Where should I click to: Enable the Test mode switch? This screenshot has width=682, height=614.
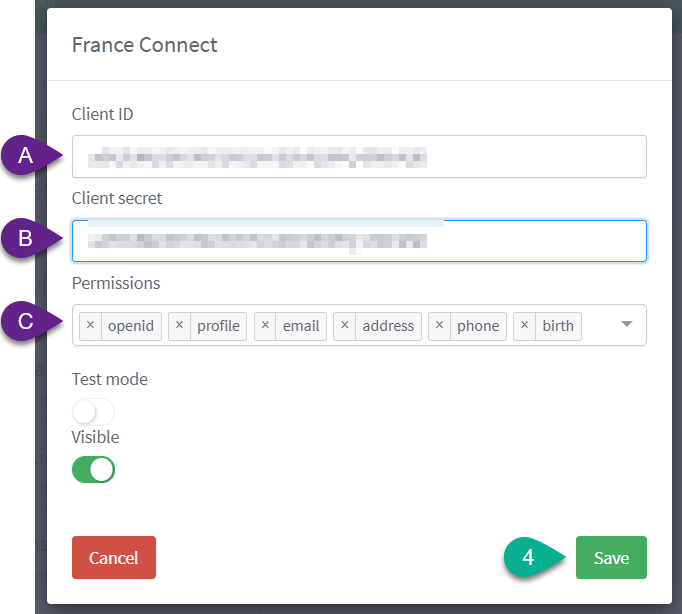point(93,412)
